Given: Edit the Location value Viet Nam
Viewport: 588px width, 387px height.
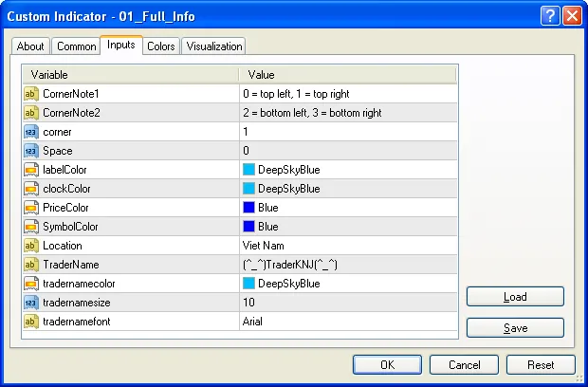Looking at the screenshot, I should coord(347,246).
